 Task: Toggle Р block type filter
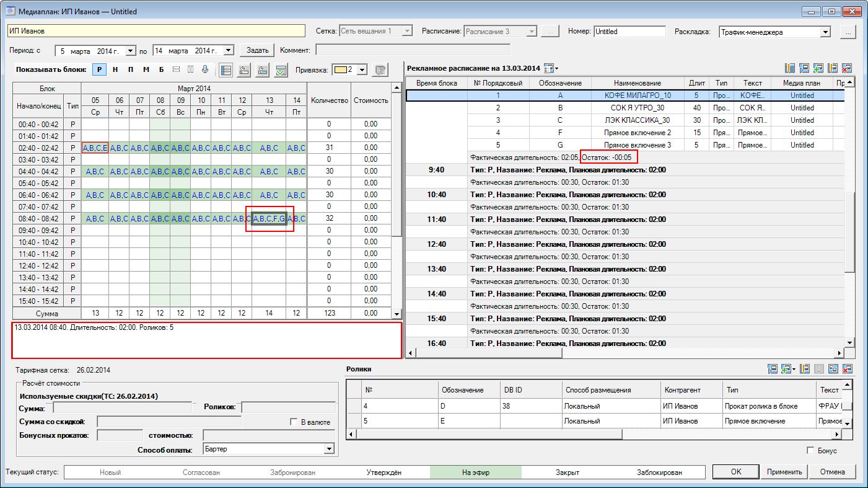99,69
